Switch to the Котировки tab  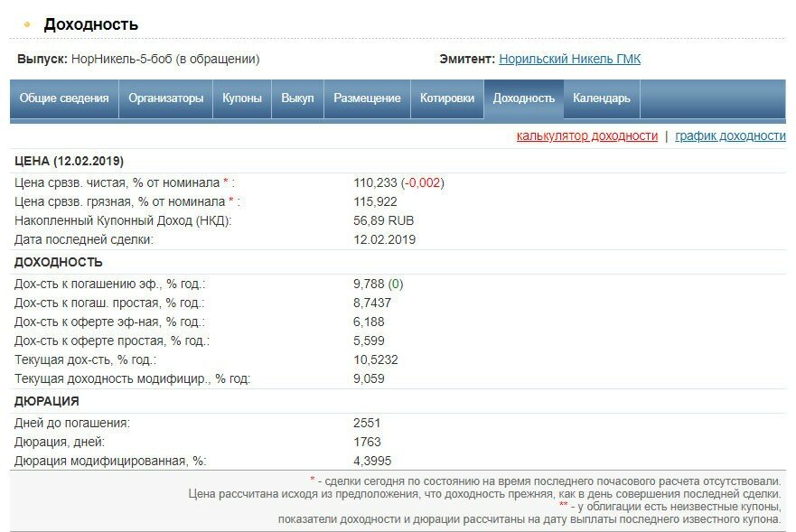coord(447,98)
